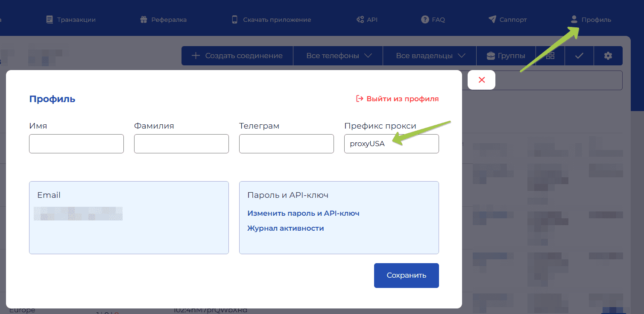The width and height of the screenshot is (644, 314).
Task: Click Выйти из профиля link
Action: 398,99
